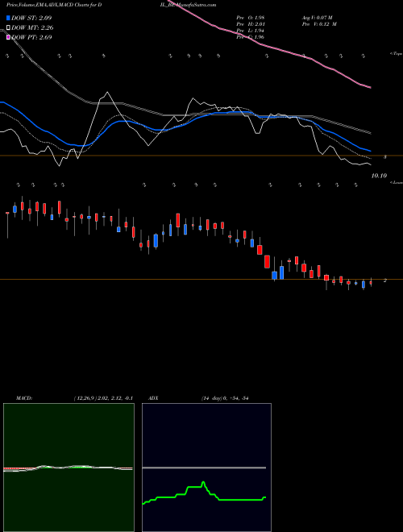This screenshot has width=403, height=532.
Task: Click the pink DOW PT legend swatch
Action: [x=9, y=37]
